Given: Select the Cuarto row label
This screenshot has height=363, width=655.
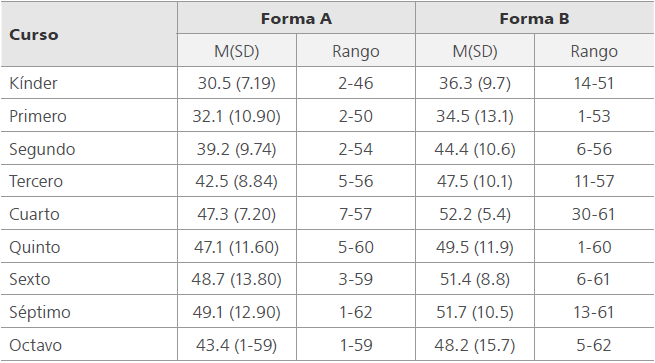Looking at the screenshot, I should tap(34, 214).
